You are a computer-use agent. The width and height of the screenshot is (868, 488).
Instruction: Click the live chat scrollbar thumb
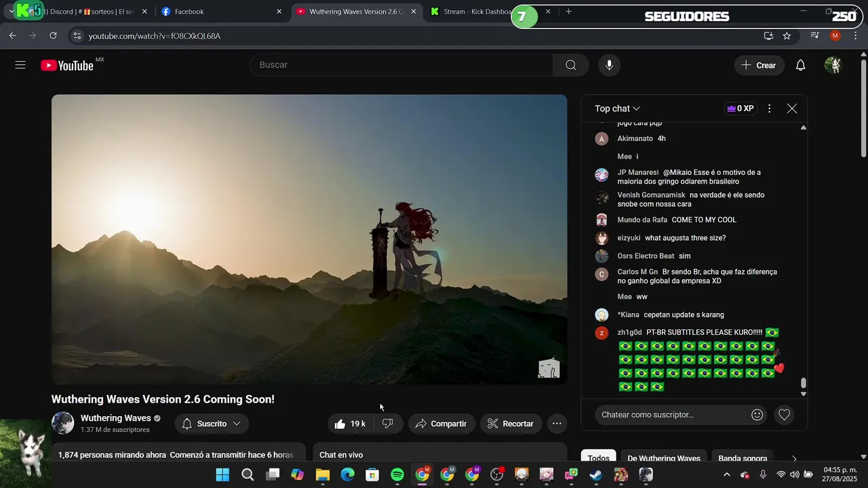tap(804, 384)
